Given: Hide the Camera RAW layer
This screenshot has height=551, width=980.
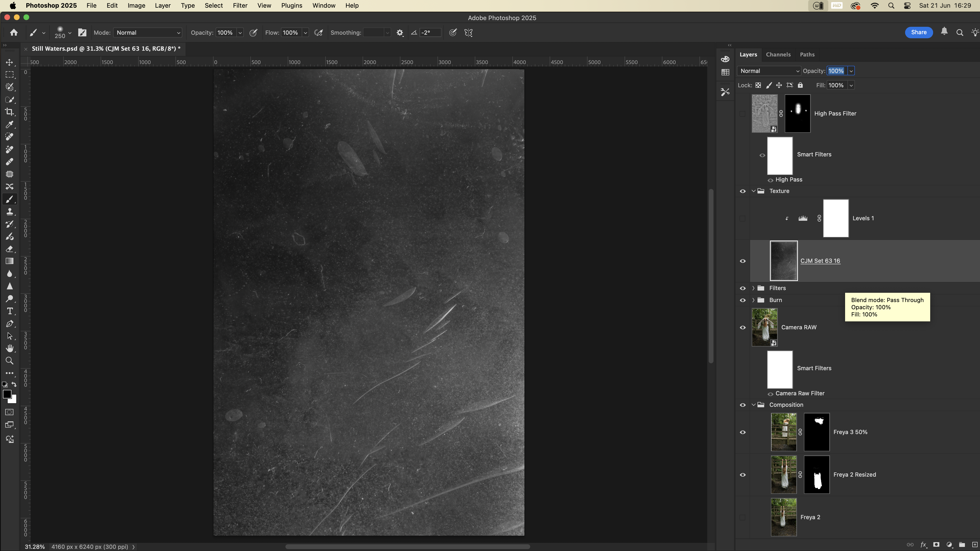Looking at the screenshot, I should [742, 327].
